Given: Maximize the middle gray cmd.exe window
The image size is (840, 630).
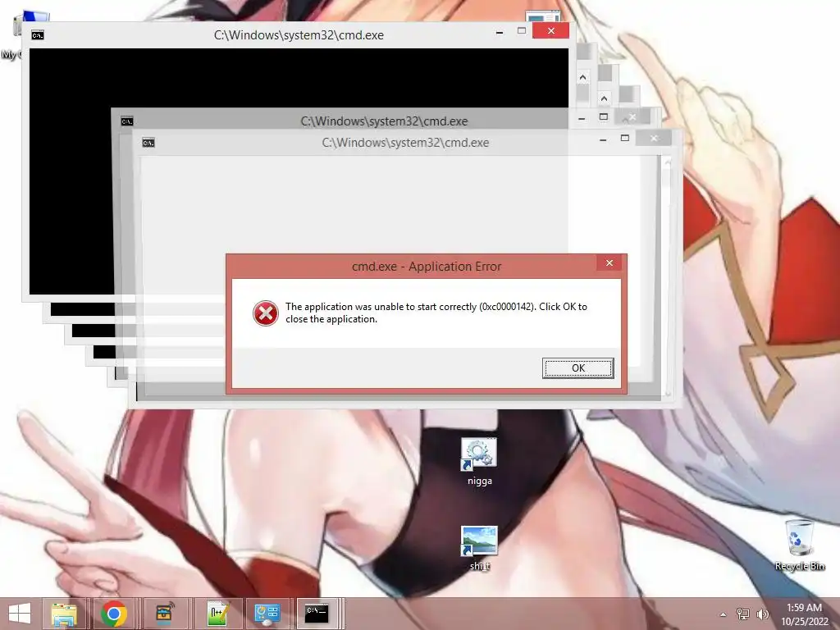Looking at the screenshot, I should 604,116.
